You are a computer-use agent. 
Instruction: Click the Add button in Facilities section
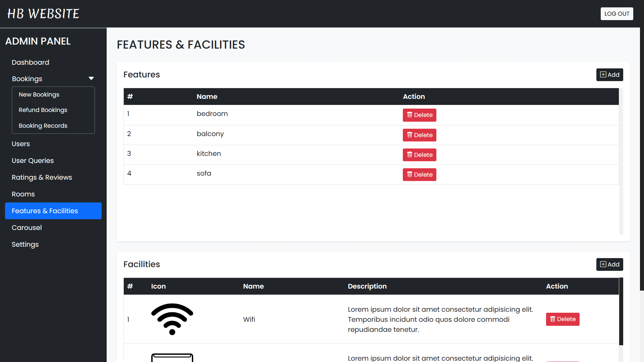(x=609, y=264)
